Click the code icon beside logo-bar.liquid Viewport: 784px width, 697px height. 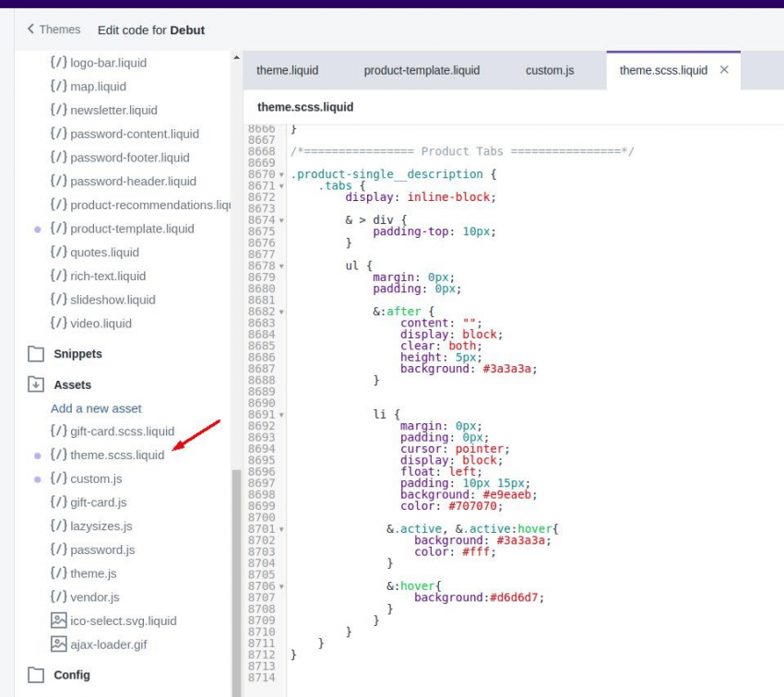pos(58,63)
